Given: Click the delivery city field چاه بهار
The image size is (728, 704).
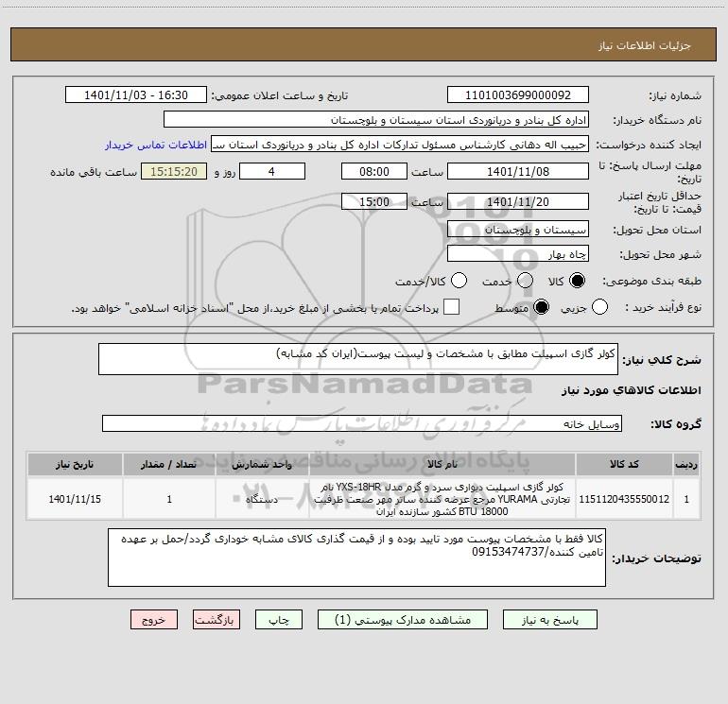Looking at the screenshot, I should coord(518,254).
